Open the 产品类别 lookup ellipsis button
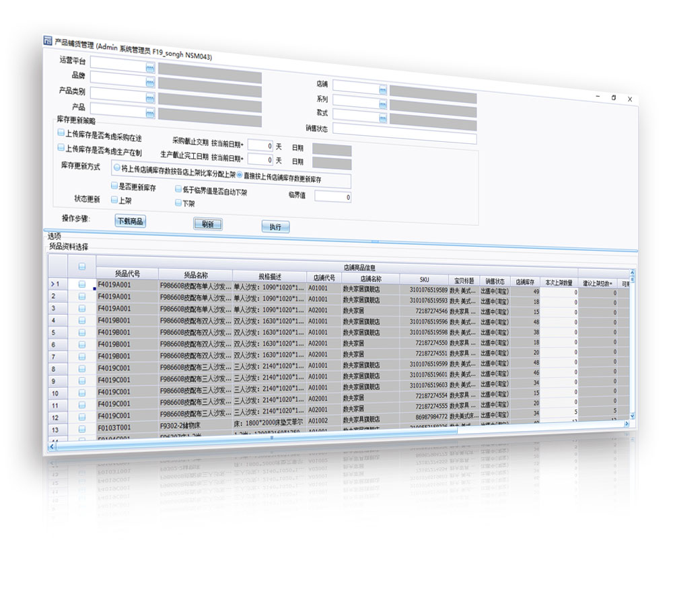 point(150,95)
